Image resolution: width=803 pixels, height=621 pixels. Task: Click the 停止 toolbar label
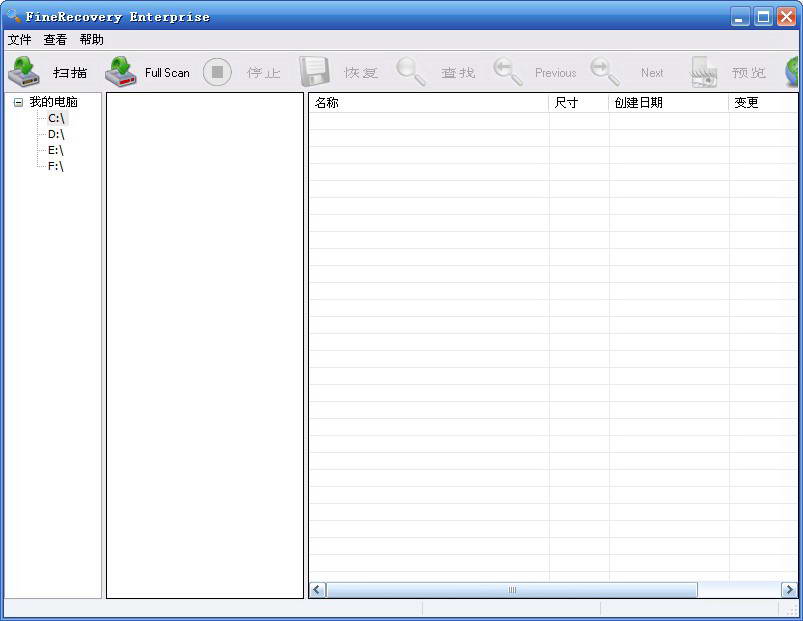point(264,73)
